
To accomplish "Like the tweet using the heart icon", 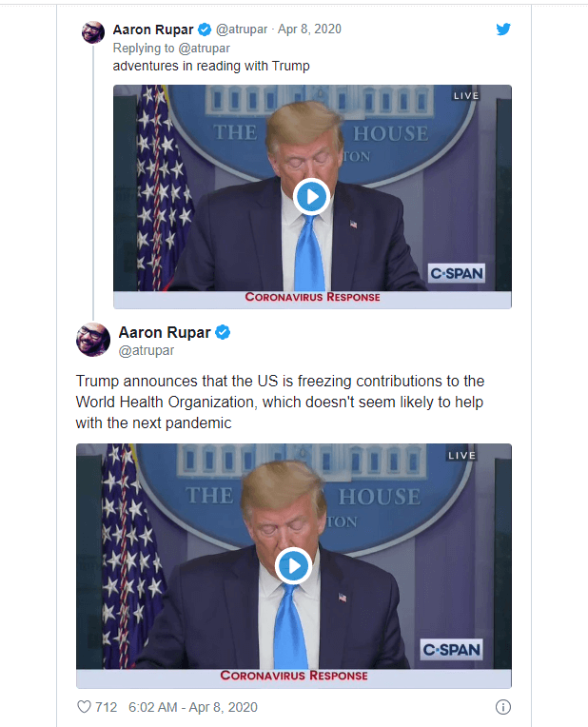I will tap(84, 707).
